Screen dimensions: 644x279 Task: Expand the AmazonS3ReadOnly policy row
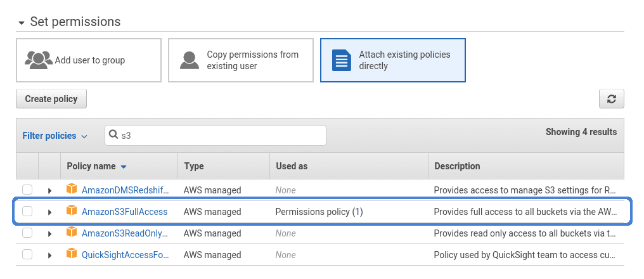click(x=49, y=234)
